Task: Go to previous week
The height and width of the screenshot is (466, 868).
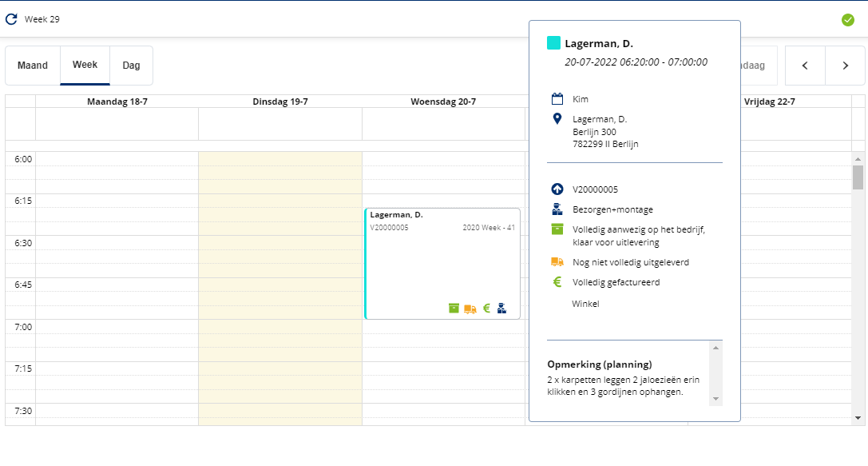Action: [805, 66]
